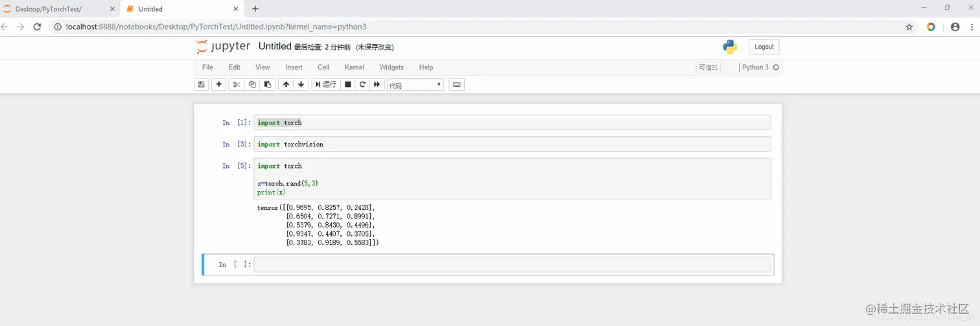Click inside the empty bottom code cell
The image size is (980, 326).
(512, 264)
